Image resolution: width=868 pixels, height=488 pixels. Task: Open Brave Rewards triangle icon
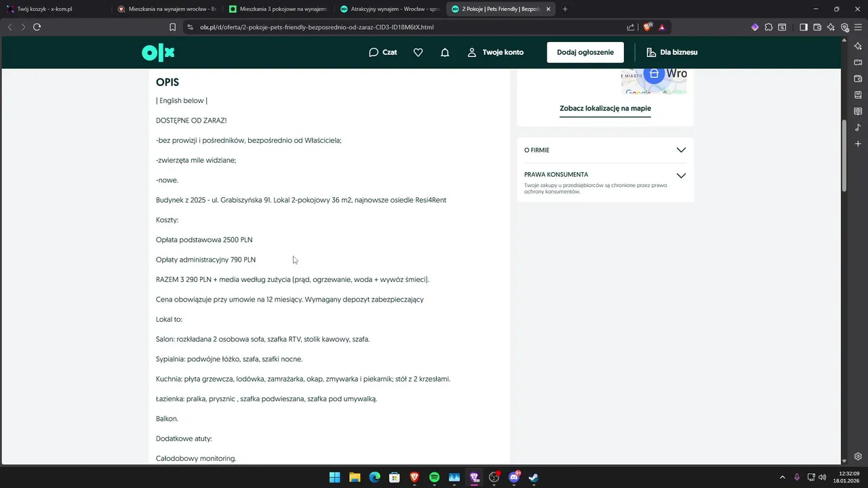[x=662, y=27]
